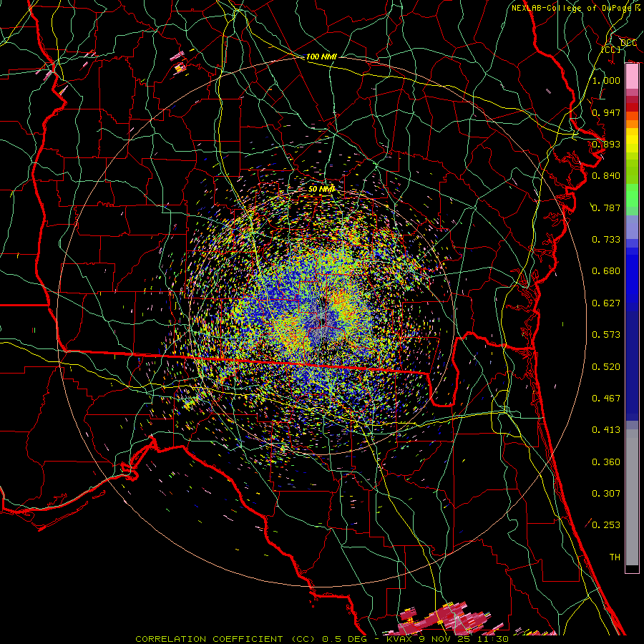
Task: Click the 50 NMI range ring label
Action: (321, 189)
